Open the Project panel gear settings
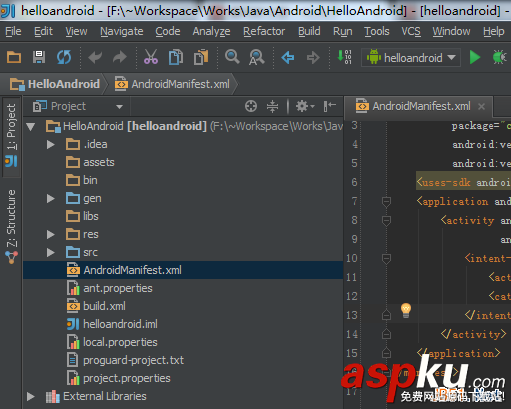Screen dimensions: 511x409 point(304,106)
